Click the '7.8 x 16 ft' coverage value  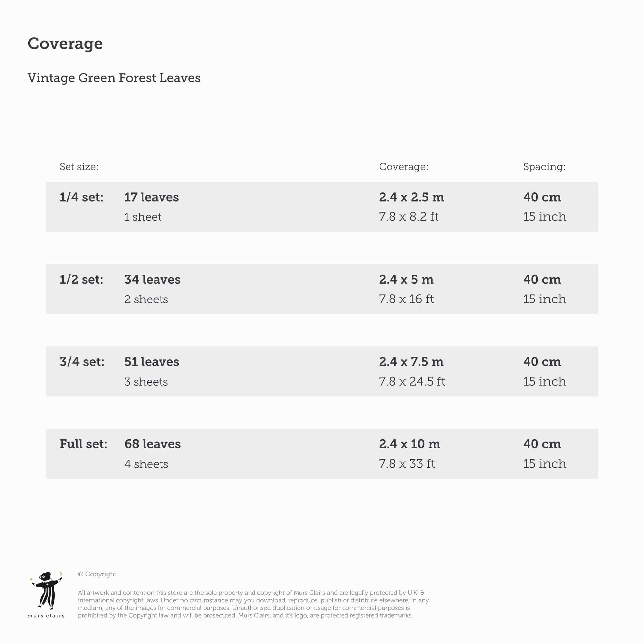click(406, 299)
